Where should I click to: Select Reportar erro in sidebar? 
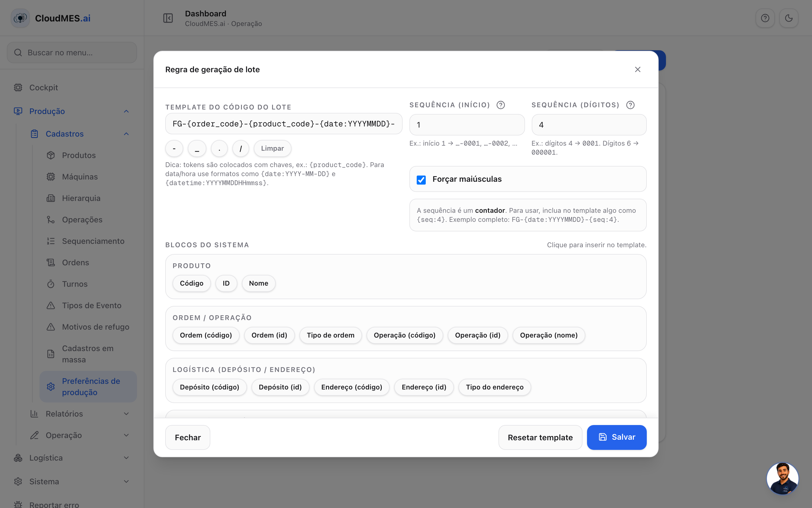[x=72, y=504]
